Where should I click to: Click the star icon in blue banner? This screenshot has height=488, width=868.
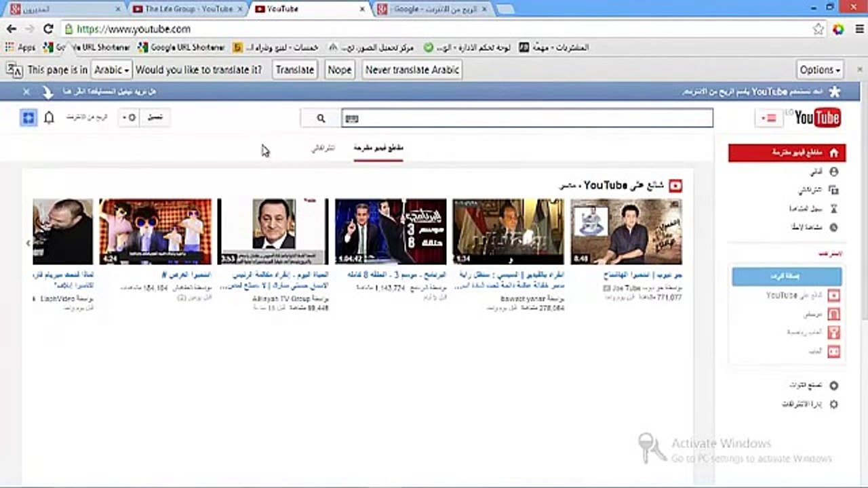835,91
